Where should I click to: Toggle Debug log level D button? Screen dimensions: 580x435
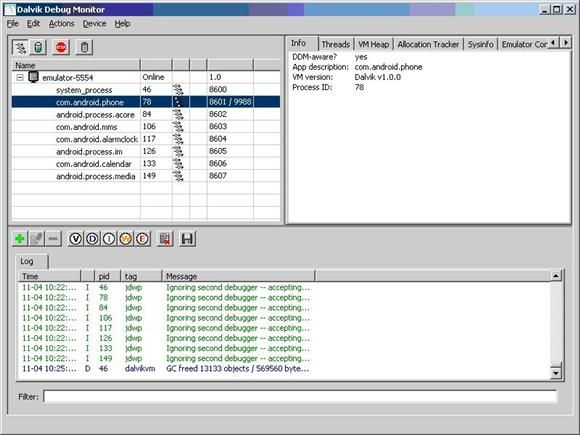tap(92, 239)
